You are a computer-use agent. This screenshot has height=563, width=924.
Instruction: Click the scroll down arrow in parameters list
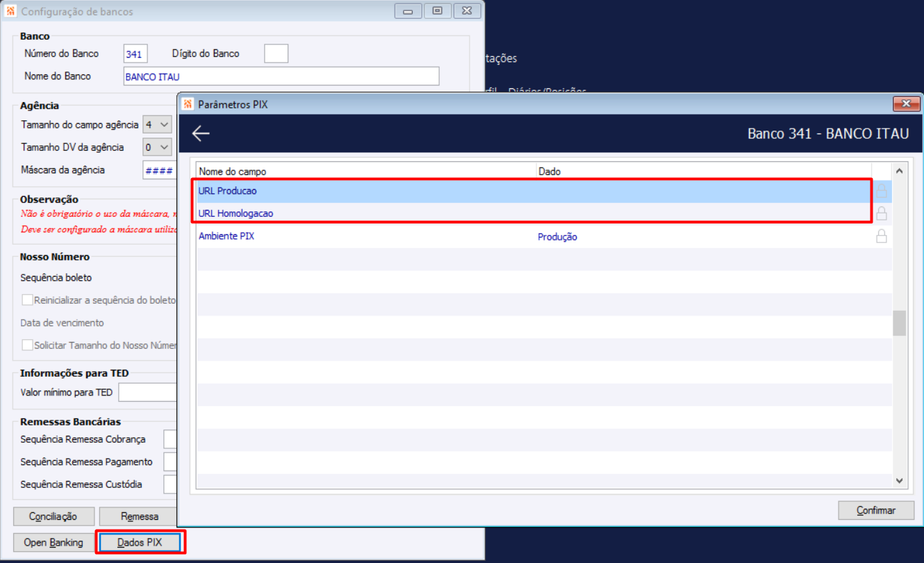click(899, 480)
